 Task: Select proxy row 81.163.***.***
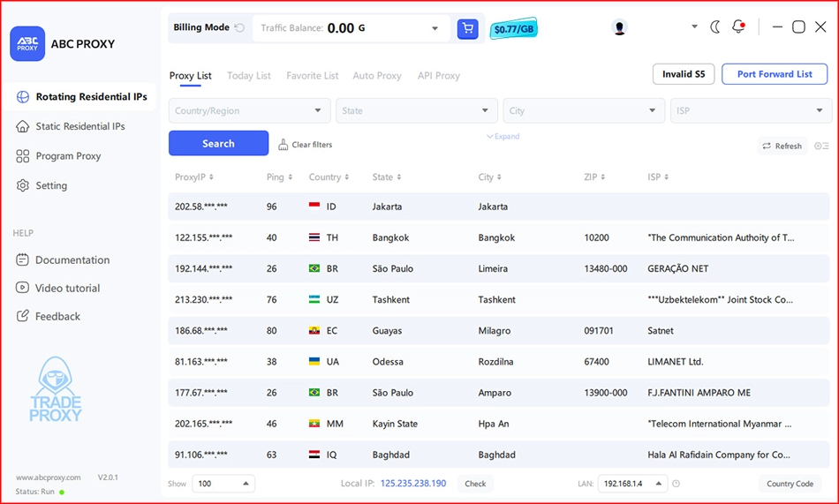(x=499, y=362)
